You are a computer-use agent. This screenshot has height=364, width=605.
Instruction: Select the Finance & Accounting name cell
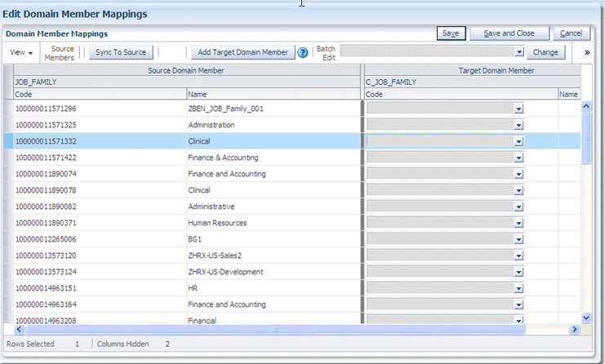274,158
